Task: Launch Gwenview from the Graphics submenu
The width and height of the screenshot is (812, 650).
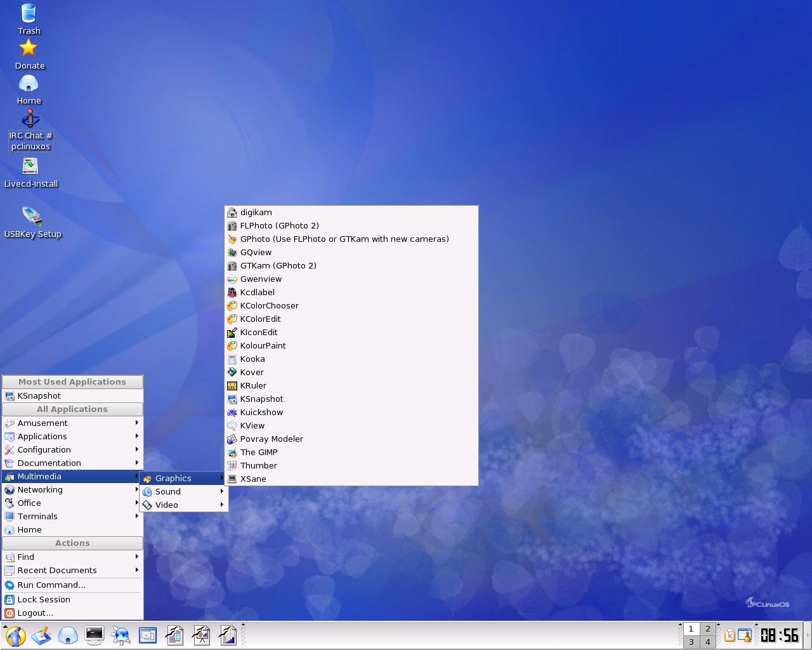Action: (x=351, y=279)
